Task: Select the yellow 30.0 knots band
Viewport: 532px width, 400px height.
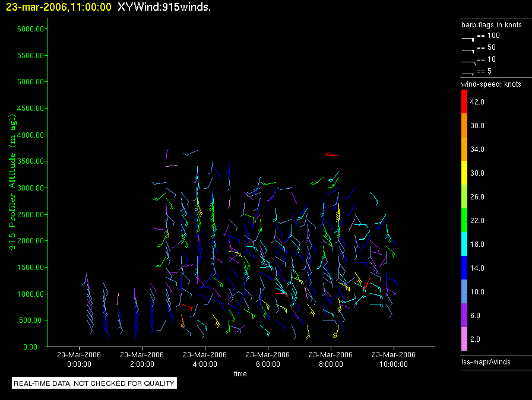Action: pos(464,173)
